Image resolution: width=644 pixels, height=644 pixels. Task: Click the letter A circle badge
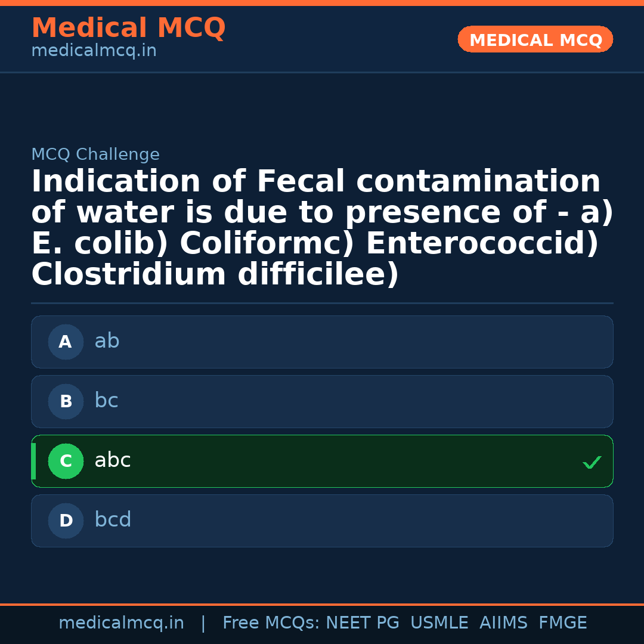tap(66, 342)
